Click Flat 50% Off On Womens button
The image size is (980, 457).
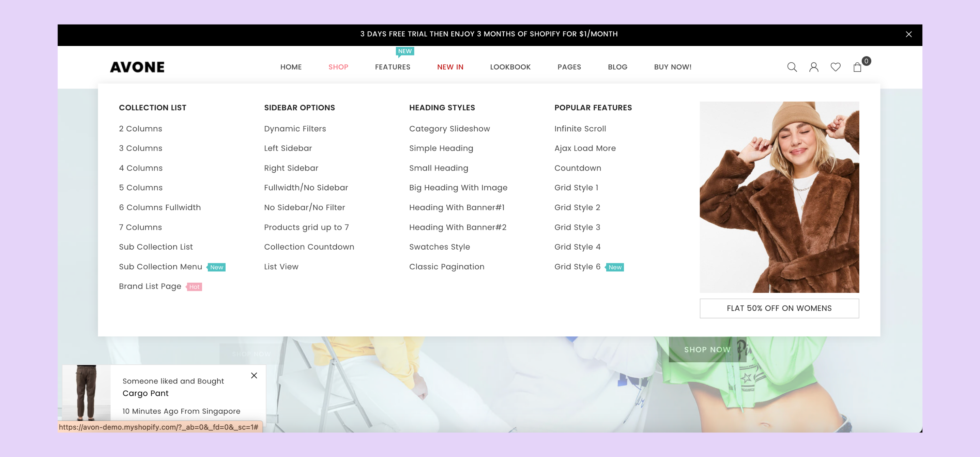(779, 308)
